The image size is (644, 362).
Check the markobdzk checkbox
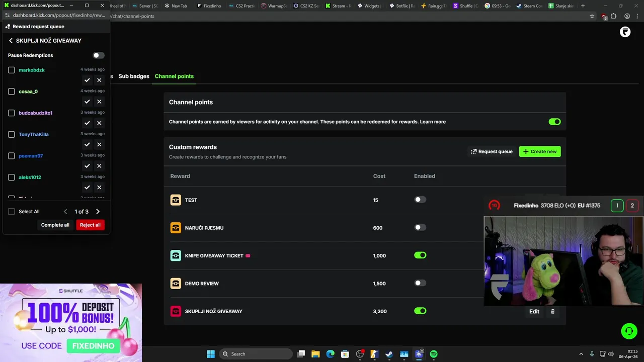(x=12, y=70)
